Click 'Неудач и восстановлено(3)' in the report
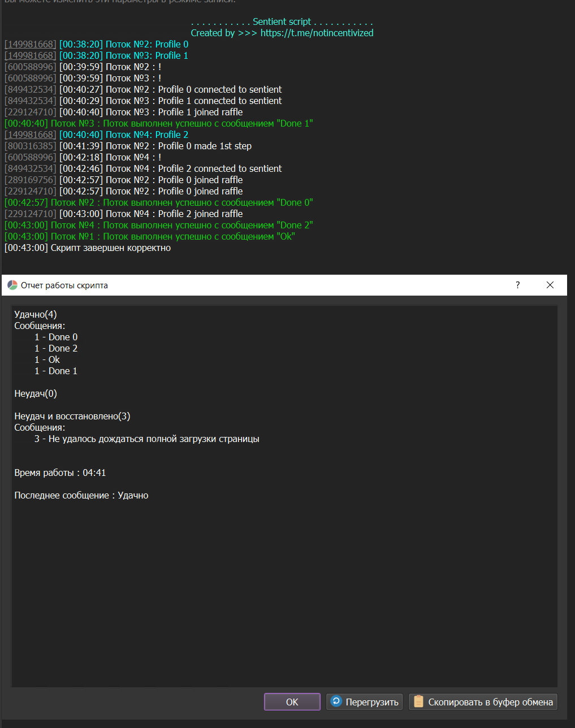575x728 pixels. (72, 416)
